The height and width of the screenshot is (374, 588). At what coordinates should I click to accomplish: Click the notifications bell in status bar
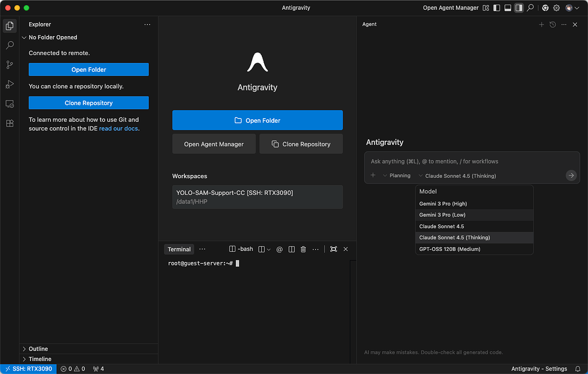point(578,369)
